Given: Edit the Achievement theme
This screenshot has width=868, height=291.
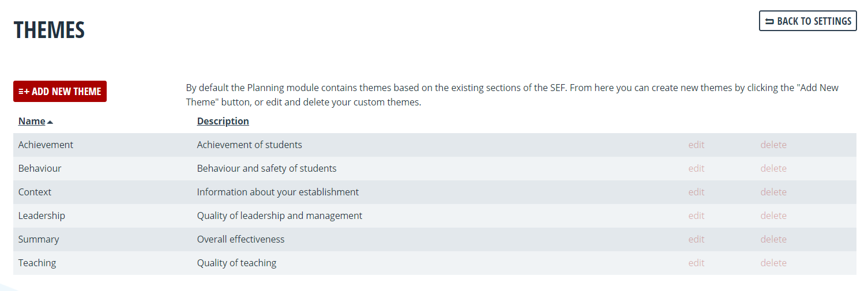Looking at the screenshot, I should (696, 145).
